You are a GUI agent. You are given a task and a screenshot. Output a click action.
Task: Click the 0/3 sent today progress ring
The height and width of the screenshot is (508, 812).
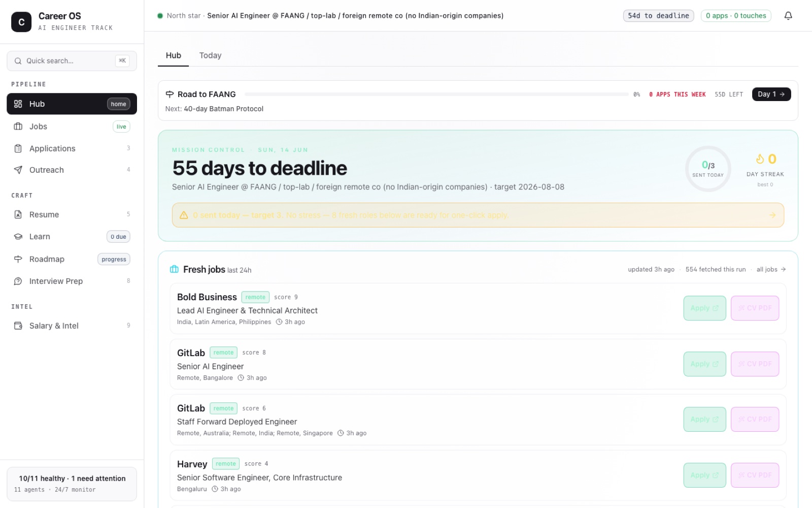point(708,169)
